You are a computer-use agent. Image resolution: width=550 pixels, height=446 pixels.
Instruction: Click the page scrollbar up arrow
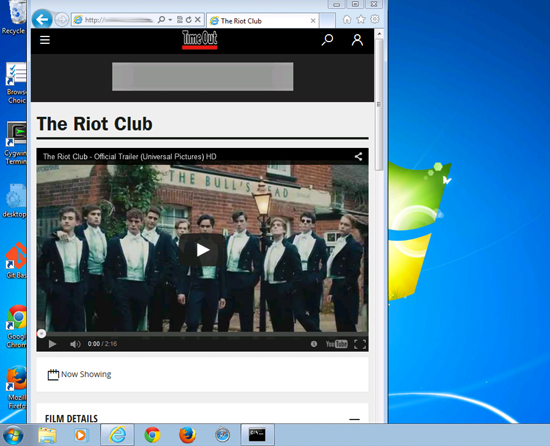[379, 34]
